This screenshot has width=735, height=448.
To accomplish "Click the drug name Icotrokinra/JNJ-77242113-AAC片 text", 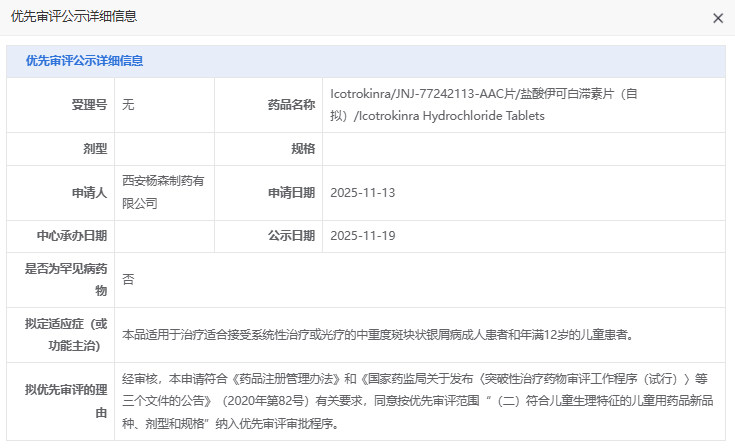I will (484, 105).
